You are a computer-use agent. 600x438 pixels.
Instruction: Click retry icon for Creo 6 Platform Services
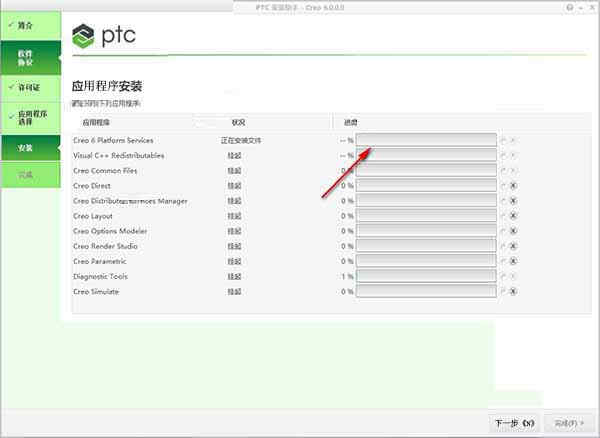click(x=504, y=140)
